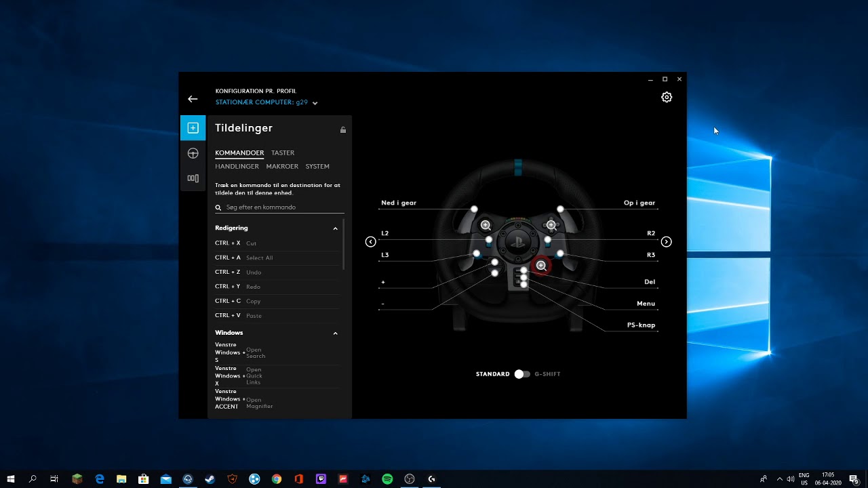Select the 'Open Quick Links' command
Screen dimensions: 868x488
coord(277,376)
